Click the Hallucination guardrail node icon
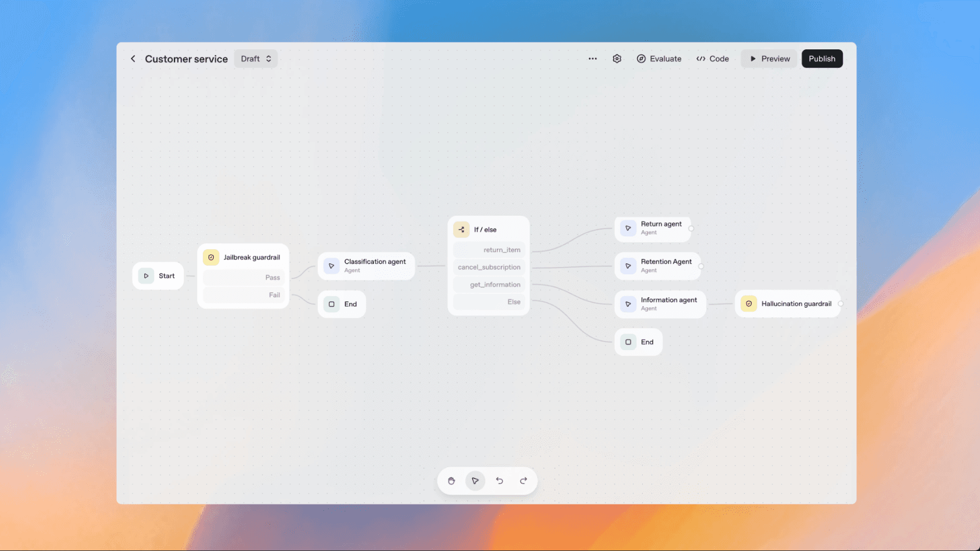Image resolution: width=980 pixels, height=551 pixels. (x=748, y=304)
